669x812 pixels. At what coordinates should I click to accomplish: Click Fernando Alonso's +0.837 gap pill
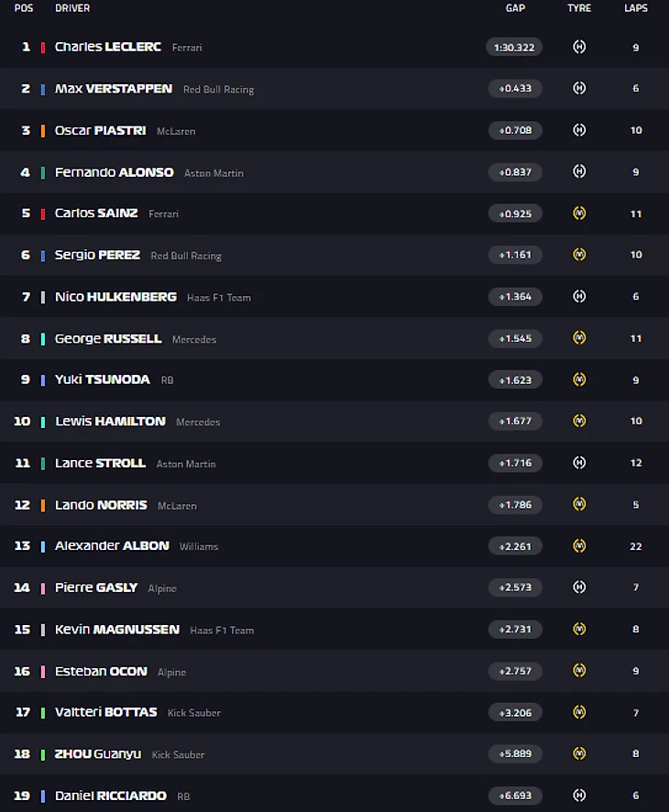click(515, 172)
